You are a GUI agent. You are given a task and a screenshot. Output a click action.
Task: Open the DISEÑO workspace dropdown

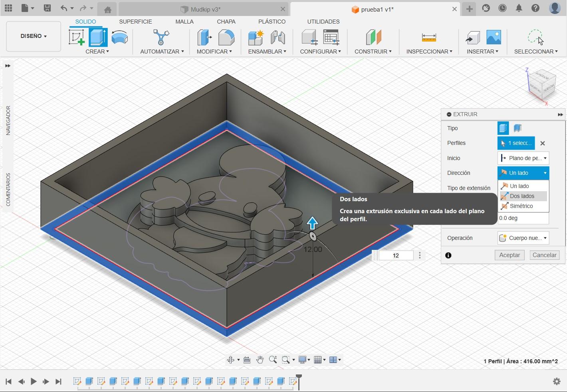click(34, 36)
